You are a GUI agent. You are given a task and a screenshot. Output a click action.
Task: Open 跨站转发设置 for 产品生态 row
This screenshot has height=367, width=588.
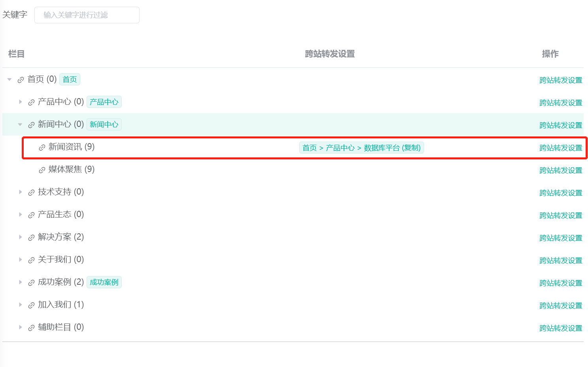click(x=560, y=216)
